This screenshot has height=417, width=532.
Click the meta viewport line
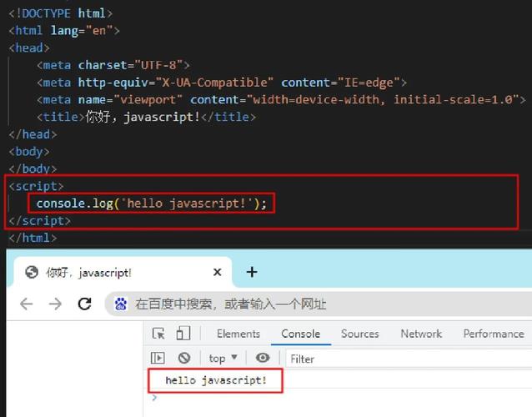pos(281,100)
